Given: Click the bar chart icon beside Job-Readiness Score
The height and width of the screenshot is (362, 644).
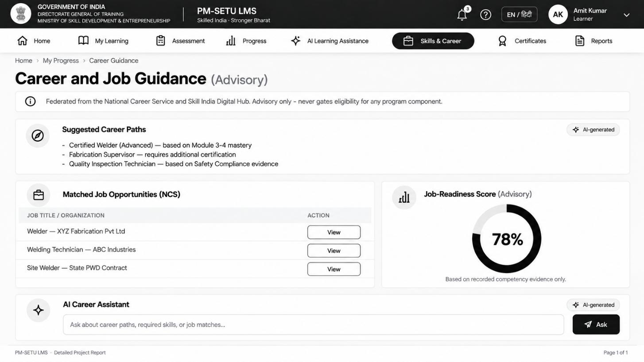Looking at the screenshot, I should [404, 197].
